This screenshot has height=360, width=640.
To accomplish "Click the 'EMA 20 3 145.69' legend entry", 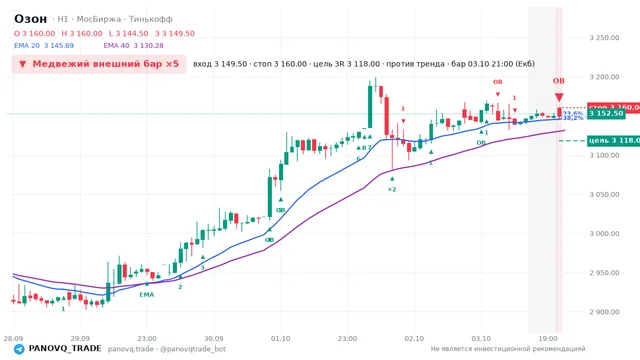I will tap(44, 45).
